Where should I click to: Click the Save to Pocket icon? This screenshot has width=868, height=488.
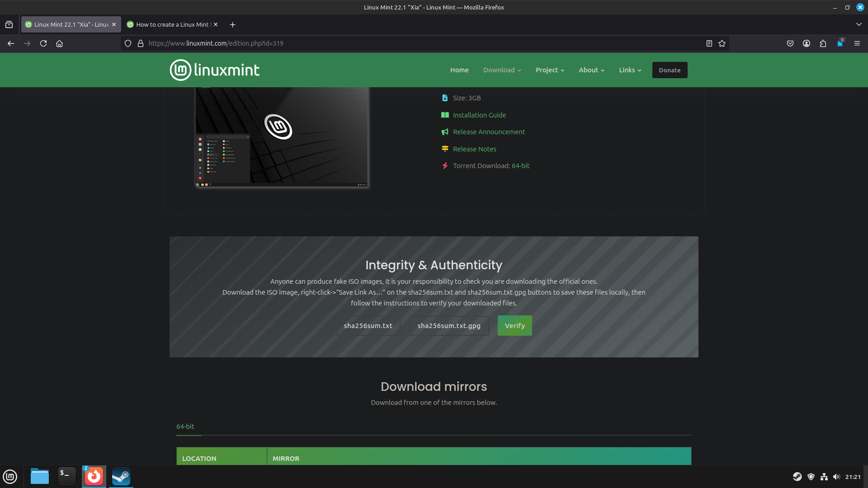click(x=790, y=43)
